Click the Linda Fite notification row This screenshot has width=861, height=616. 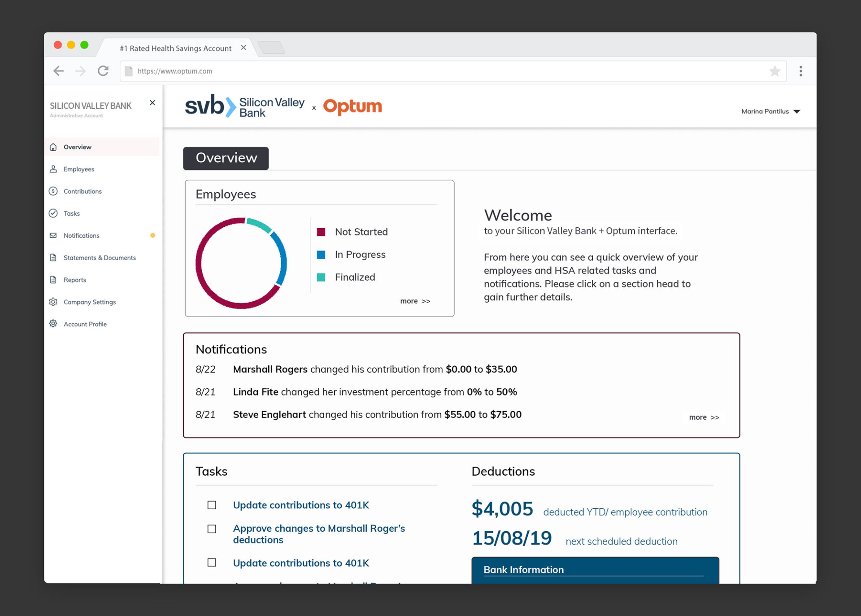(356, 392)
